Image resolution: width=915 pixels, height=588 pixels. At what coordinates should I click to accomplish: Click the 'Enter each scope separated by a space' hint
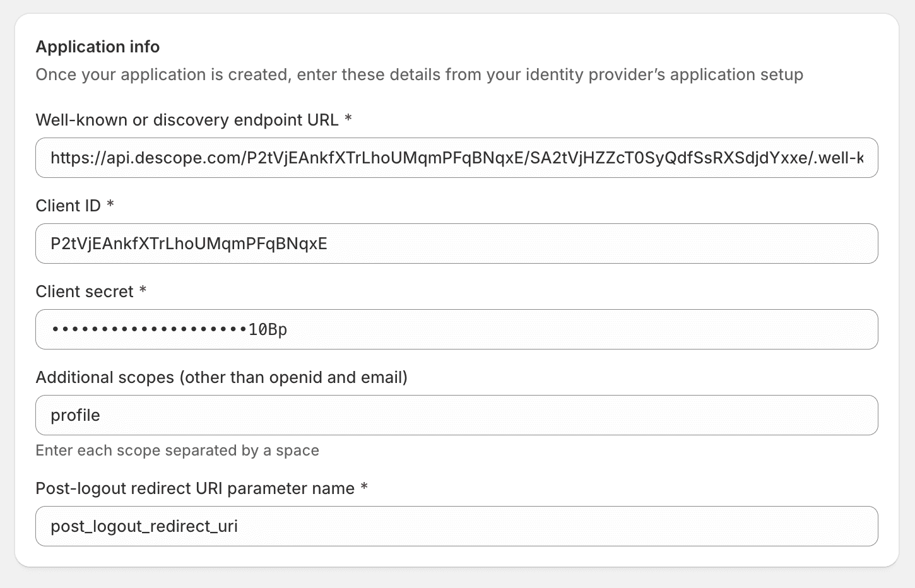point(177,450)
